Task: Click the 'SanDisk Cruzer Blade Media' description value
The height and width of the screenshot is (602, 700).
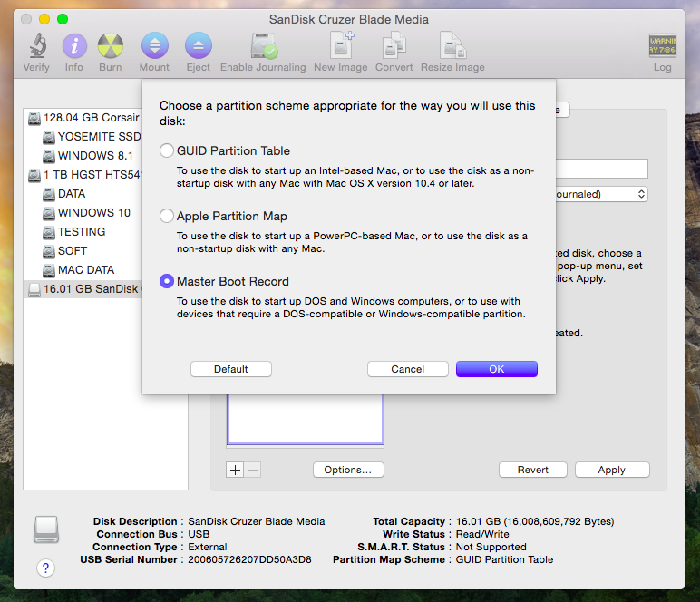Action: [257, 521]
